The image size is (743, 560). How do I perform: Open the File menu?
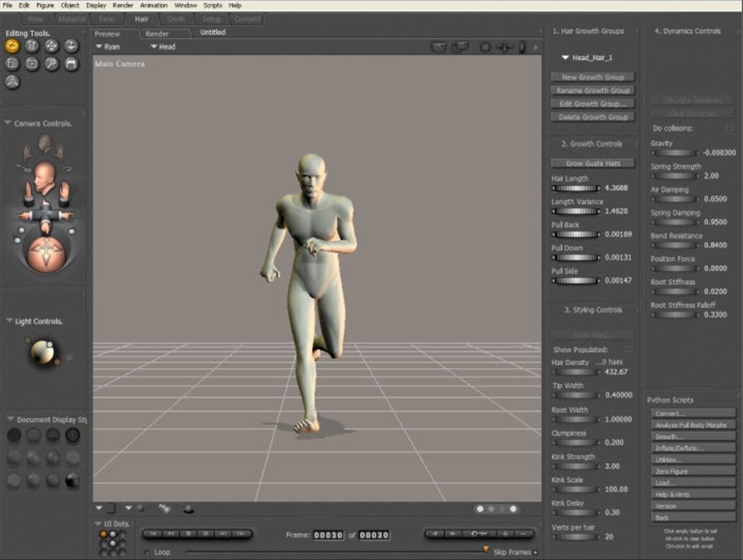click(7, 5)
